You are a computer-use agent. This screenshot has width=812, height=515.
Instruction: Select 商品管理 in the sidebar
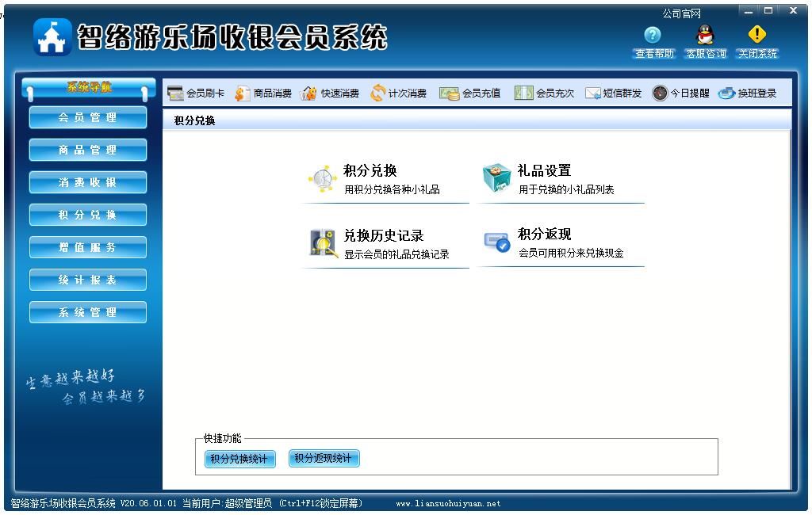pyautogui.click(x=87, y=150)
